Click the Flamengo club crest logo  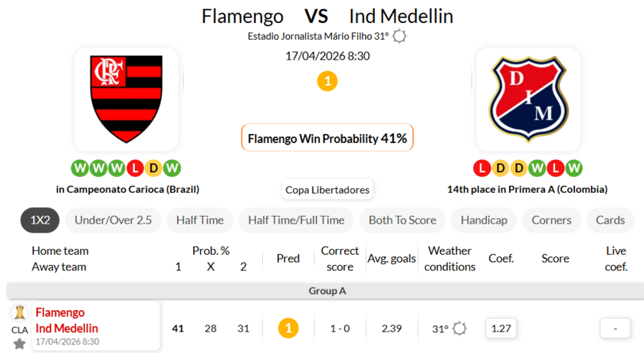[x=127, y=100]
